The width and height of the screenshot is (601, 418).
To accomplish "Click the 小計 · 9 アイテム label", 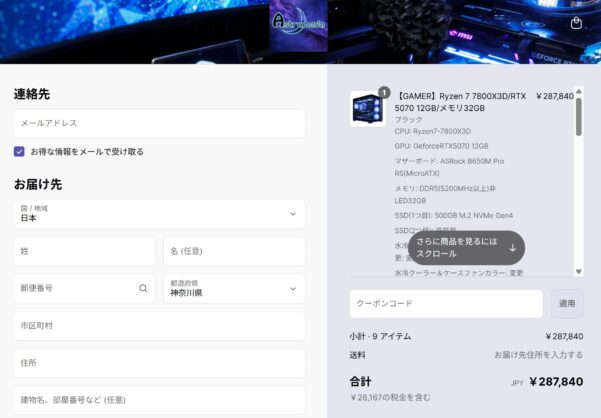I will pos(380,336).
